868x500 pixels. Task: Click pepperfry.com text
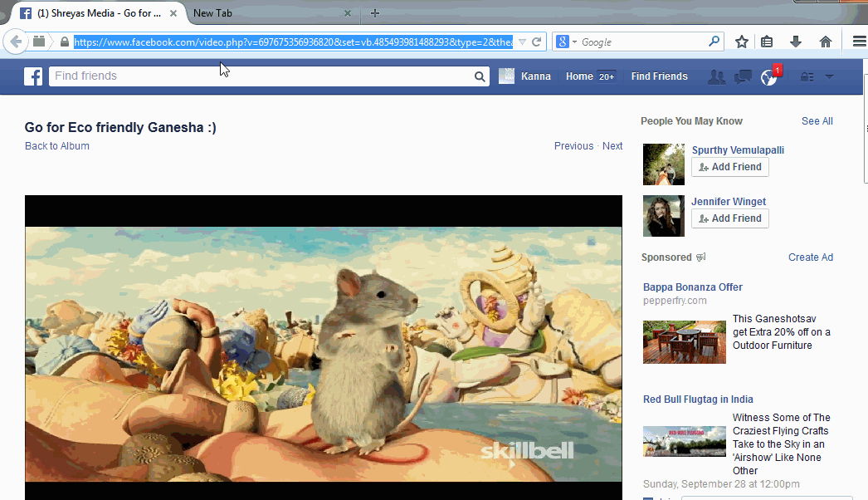click(x=675, y=301)
